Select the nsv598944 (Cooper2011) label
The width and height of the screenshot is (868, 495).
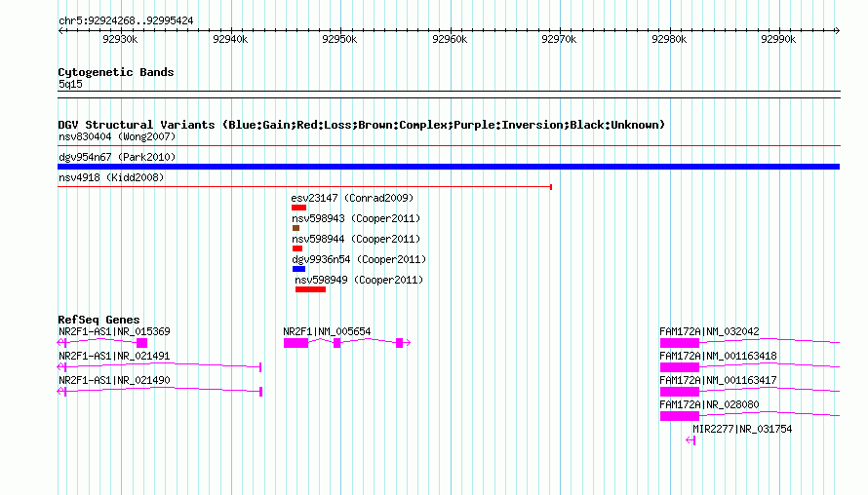pos(356,239)
